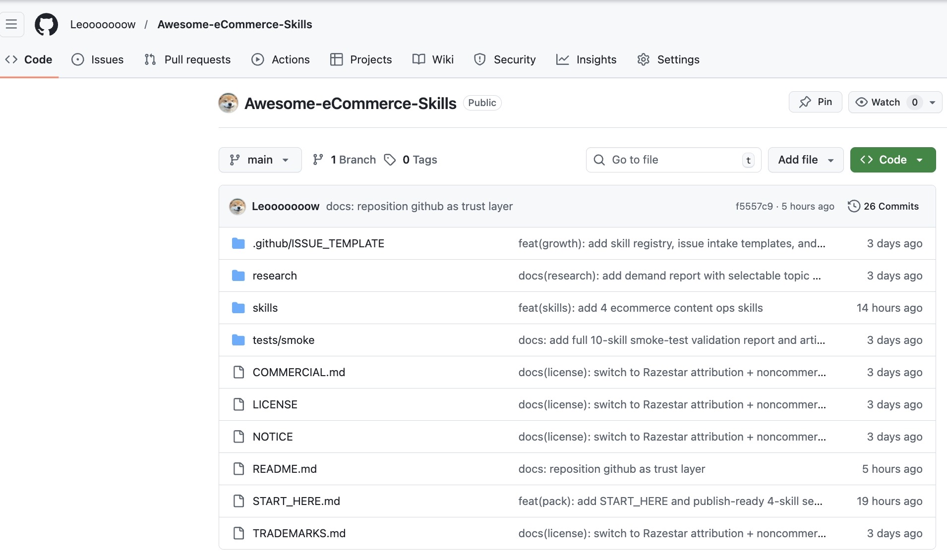This screenshot has width=947, height=560.
Task: Click the tag icon next to 0 Tags
Action: 390,160
